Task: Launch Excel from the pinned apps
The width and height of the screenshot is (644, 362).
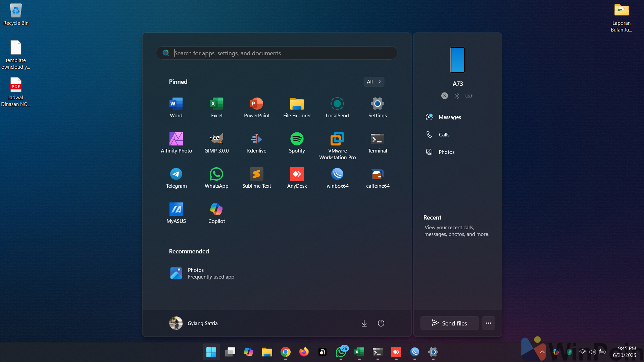Action: (x=216, y=108)
